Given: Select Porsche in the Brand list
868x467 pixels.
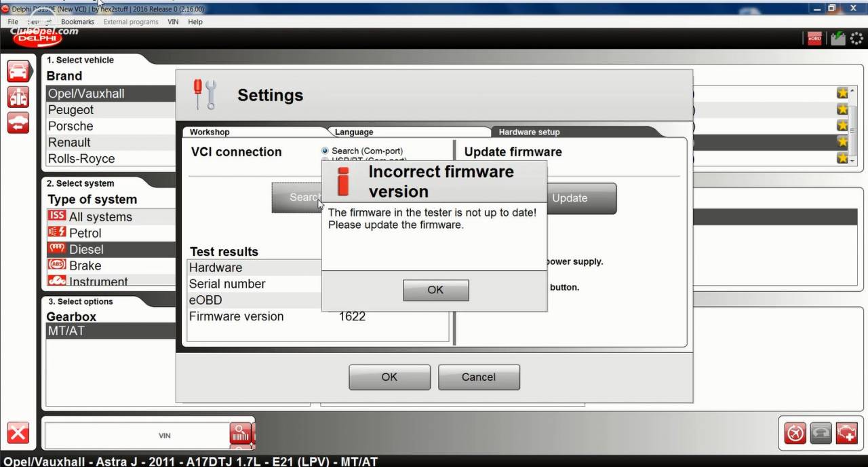Looking at the screenshot, I should 111,126.
